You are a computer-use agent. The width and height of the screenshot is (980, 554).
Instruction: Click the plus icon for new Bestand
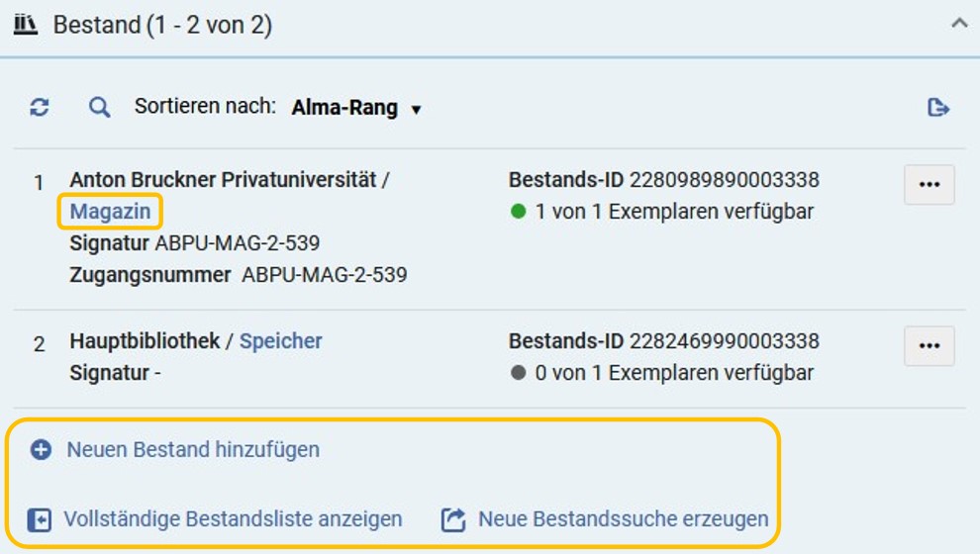coord(42,450)
